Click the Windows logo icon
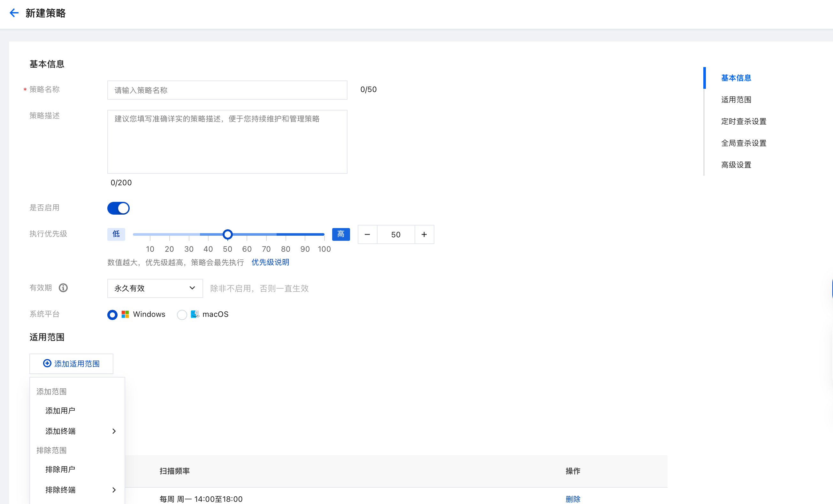The width and height of the screenshot is (833, 504). pos(125,314)
